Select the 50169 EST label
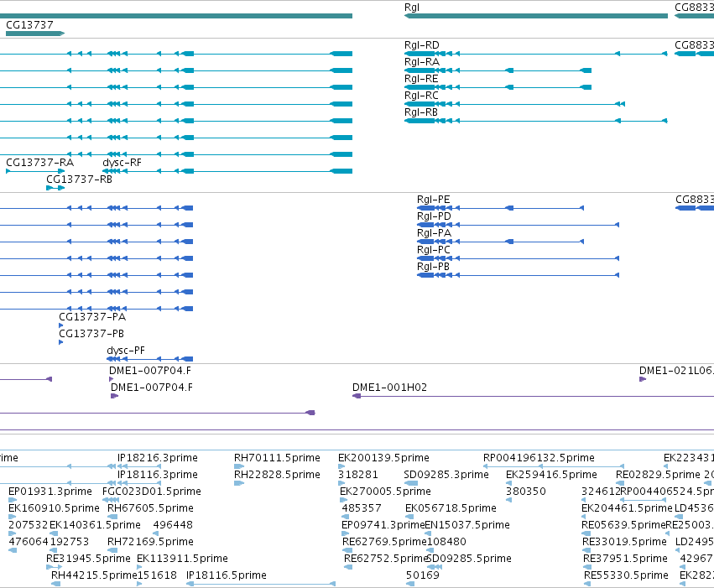714x588 pixels. 423,575
